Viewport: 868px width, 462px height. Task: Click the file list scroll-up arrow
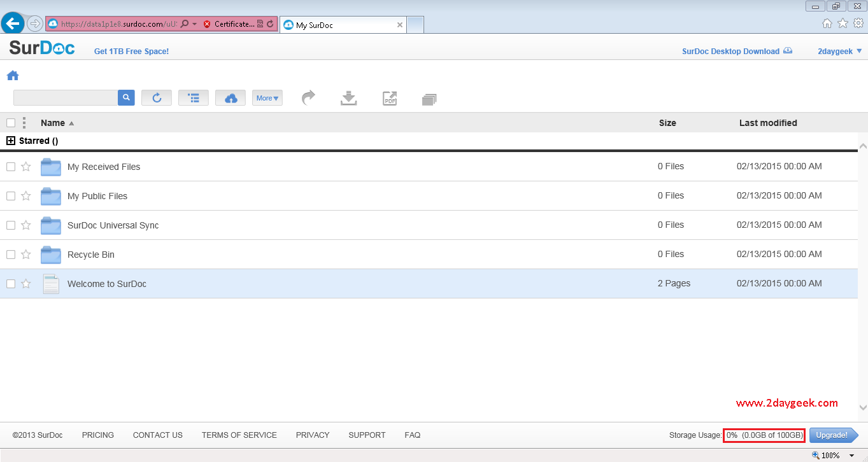(x=863, y=146)
